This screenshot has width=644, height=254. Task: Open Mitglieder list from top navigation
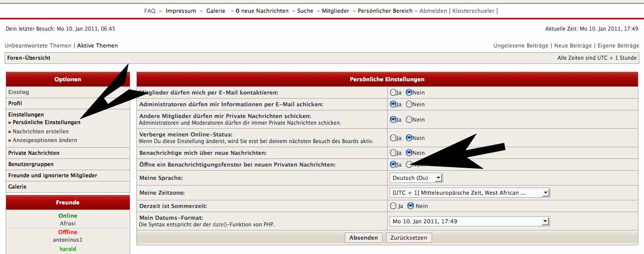pyautogui.click(x=336, y=11)
